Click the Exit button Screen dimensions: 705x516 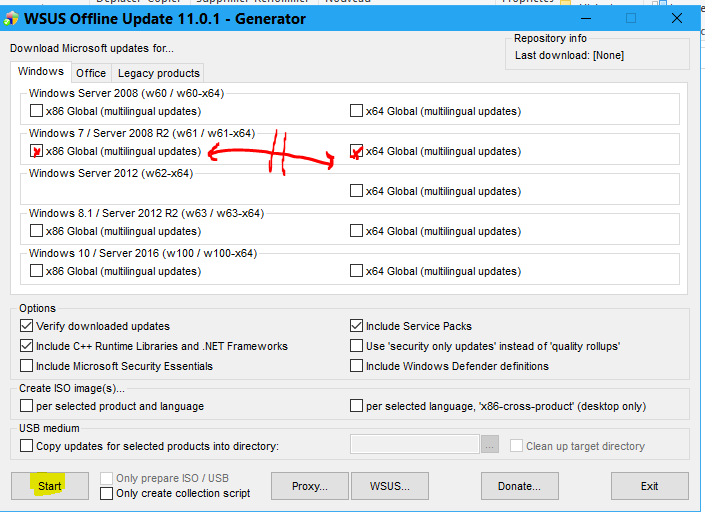point(649,486)
